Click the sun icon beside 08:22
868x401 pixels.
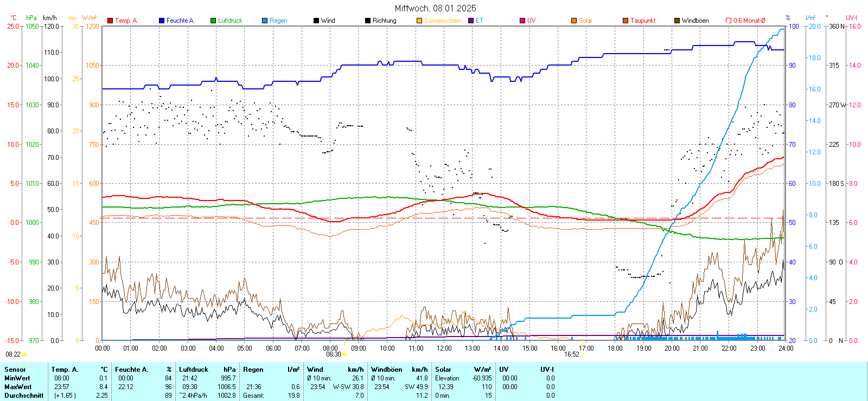pyautogui.click(x=24, y=354)
